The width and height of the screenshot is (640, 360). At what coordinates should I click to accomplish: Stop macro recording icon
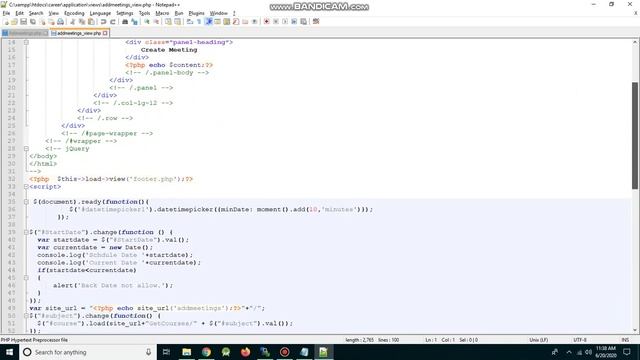[x=276, y=21]
